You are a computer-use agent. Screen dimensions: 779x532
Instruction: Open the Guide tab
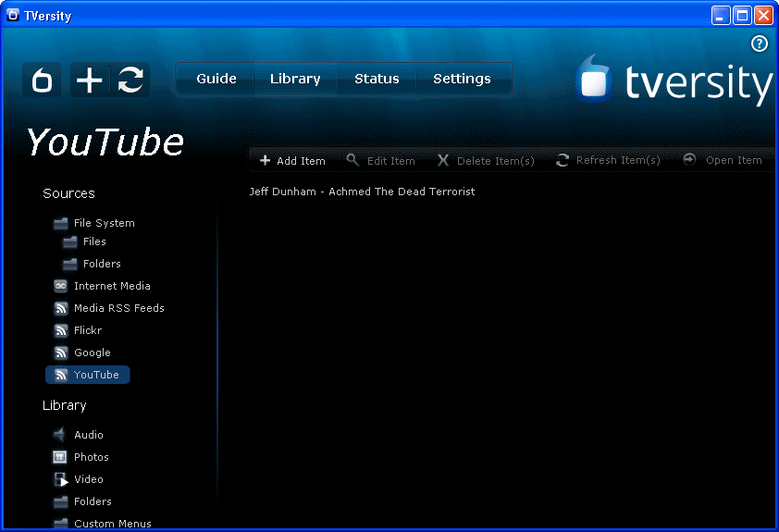(216, 79)
